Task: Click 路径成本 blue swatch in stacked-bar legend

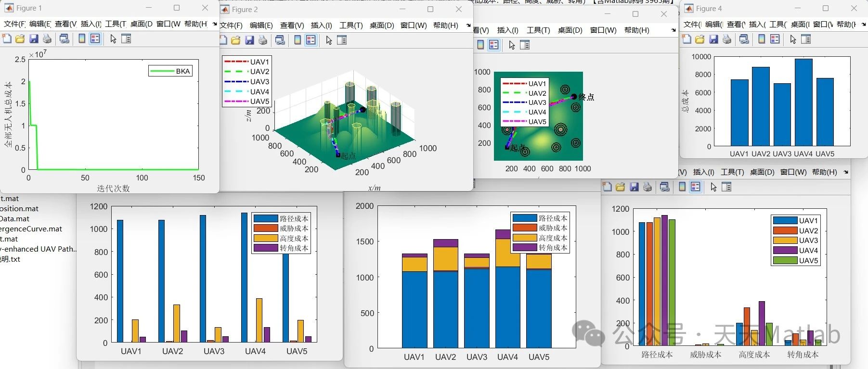Action: click(x=524, y=218)
